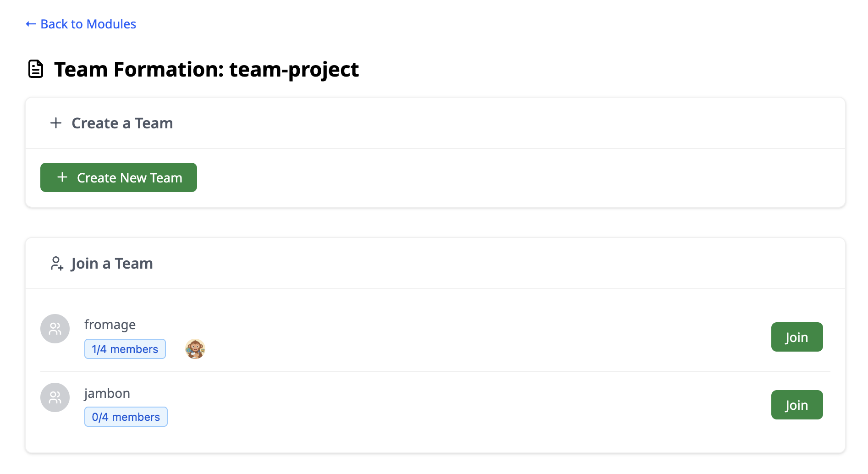Click the jambon team group avatar icon
Image resolution: width=868 pixels, height=474 pixels.
pyautogui.click(x=55, y=397)
